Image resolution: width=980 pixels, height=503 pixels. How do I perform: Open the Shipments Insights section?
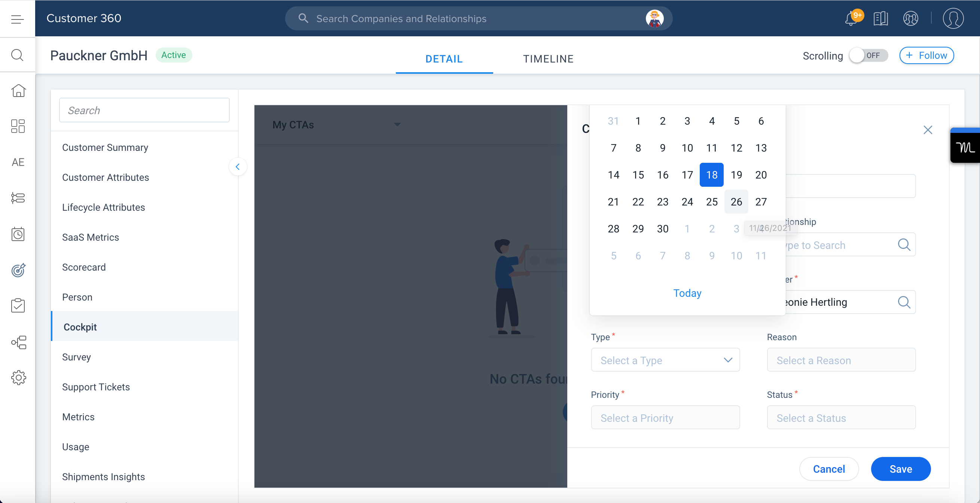coord(144,477)
